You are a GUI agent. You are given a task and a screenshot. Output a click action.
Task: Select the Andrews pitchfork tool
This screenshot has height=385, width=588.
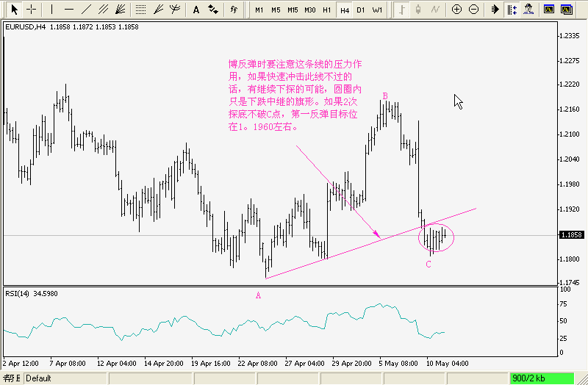click(175, 10)
